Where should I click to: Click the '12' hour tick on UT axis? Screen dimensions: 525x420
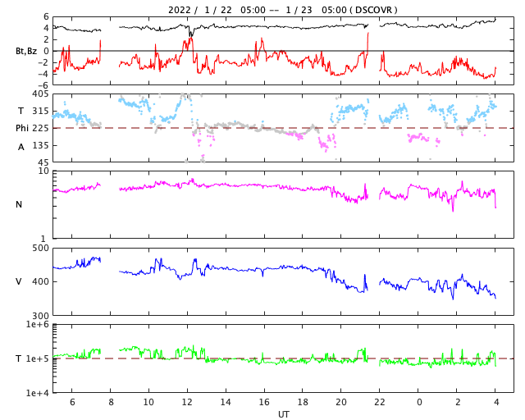point(187,402)
